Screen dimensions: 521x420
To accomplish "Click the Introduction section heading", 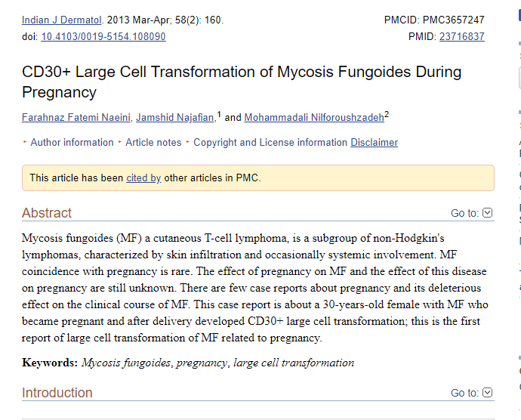I will click(x=57, y=393).
